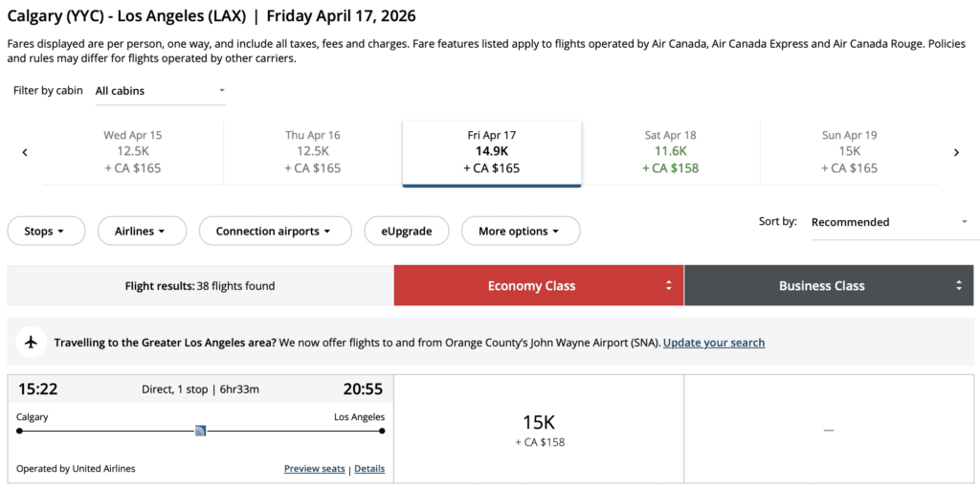Select the 15K economy fare cell
Screen dimensions: 980x490
(539, 429)
